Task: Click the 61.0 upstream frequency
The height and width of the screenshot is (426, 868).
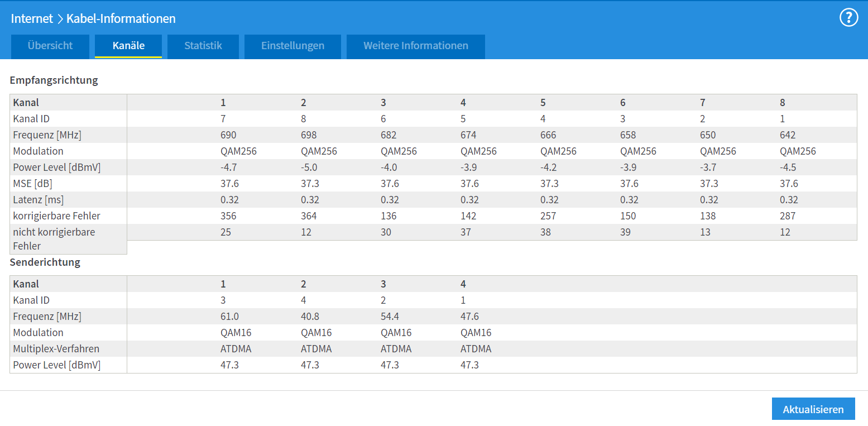Action: 230,317
